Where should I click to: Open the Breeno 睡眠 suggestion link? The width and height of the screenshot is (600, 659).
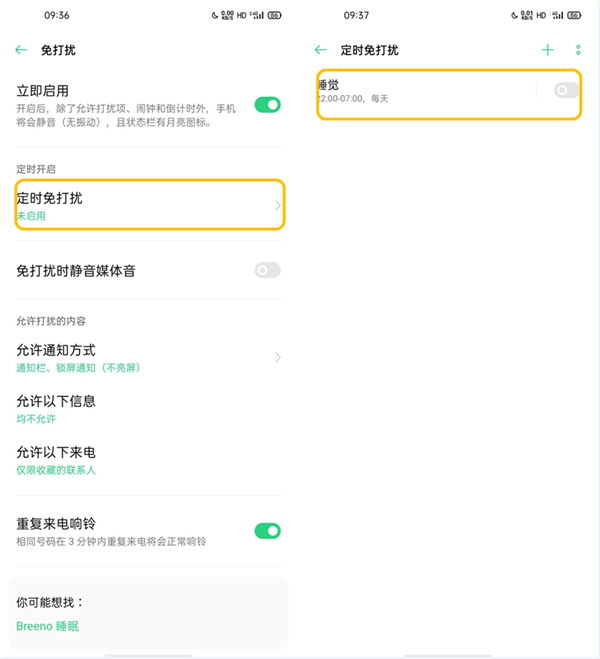[x=47, y=627]
